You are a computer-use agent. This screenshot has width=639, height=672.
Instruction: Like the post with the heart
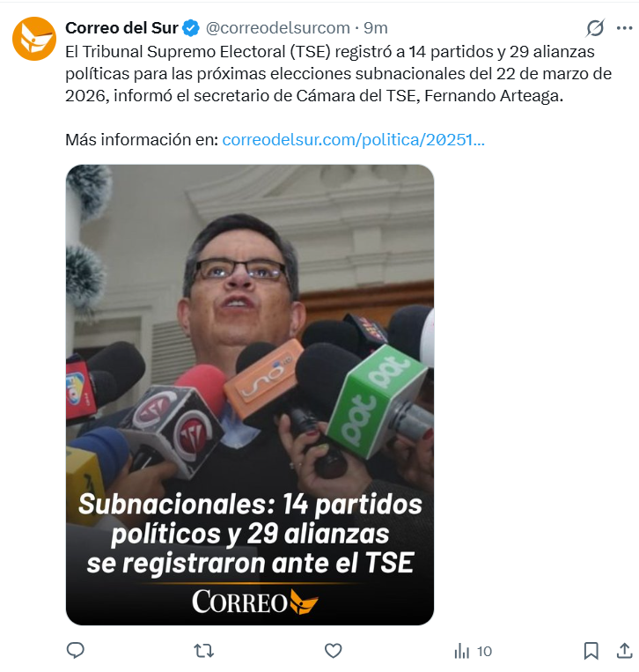(333, 651)
